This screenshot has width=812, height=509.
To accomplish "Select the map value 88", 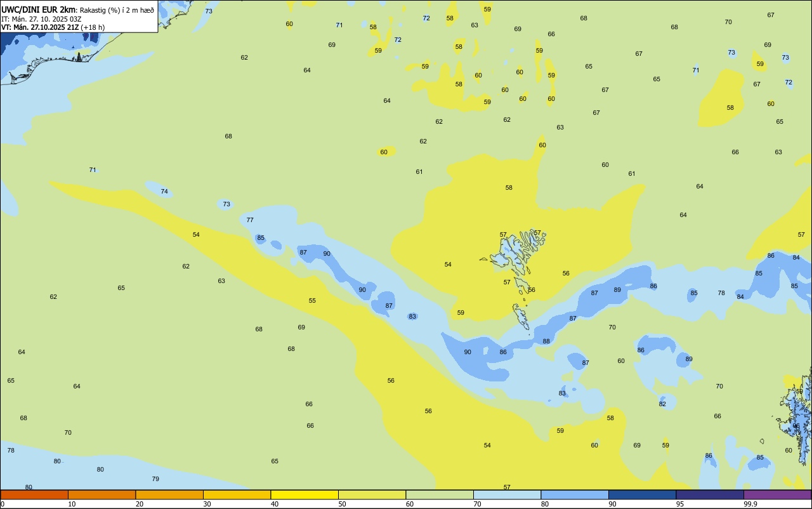I will click(x=546, y=341).
